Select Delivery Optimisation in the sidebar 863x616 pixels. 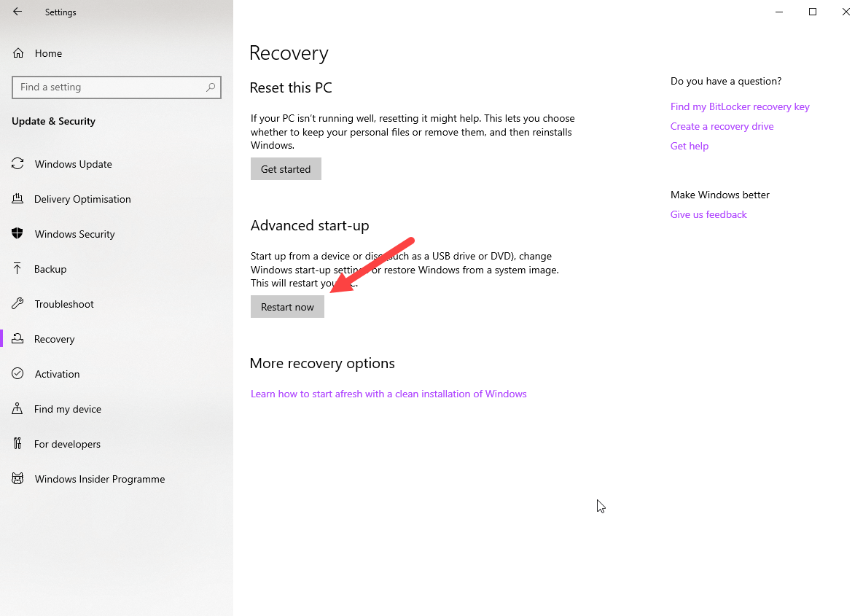[82, 199]
